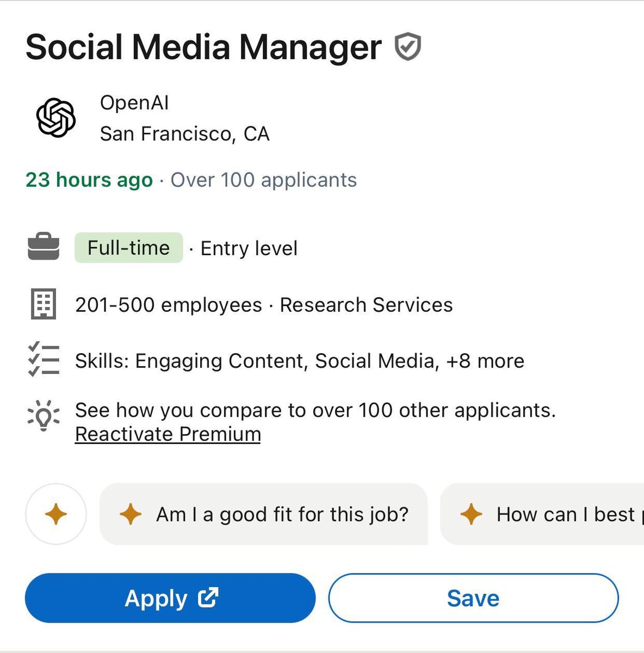Viewport: 644px width, 653px height.
Task: Click the external link icon on Apply
Action: pos(208,597)
